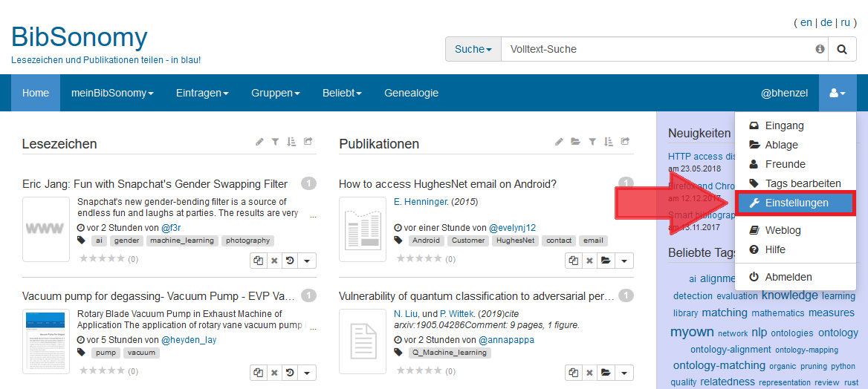Click the x icon on quantum classification publication

pyautogui.click(x=589, y=373)
